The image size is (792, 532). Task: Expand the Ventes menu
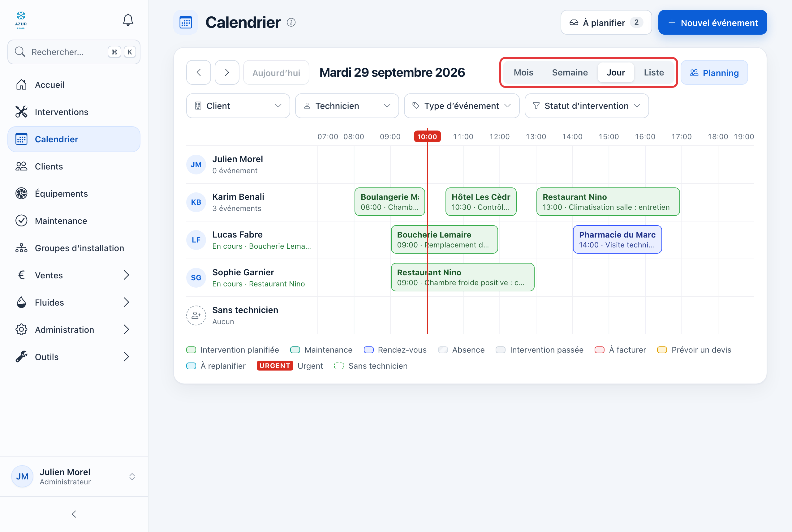click(74, 275)
